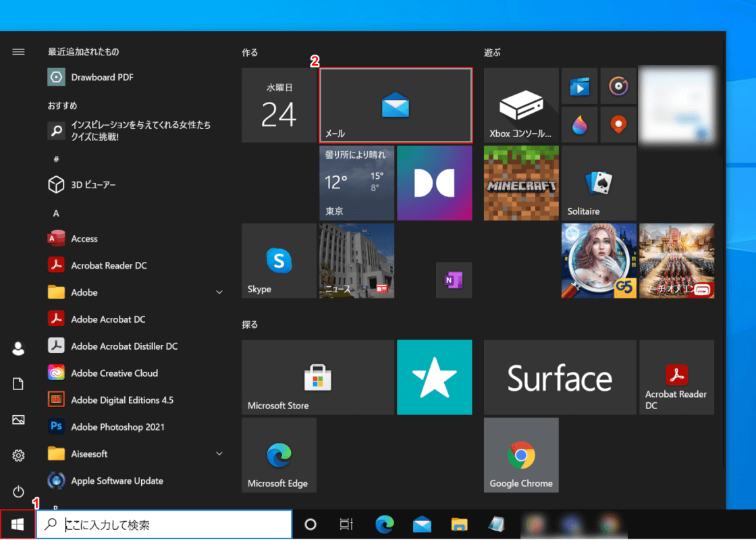Screen dimensions: 756x540
Task: Open the Documents icon in Start sidebar
Action: coord(18,384)
